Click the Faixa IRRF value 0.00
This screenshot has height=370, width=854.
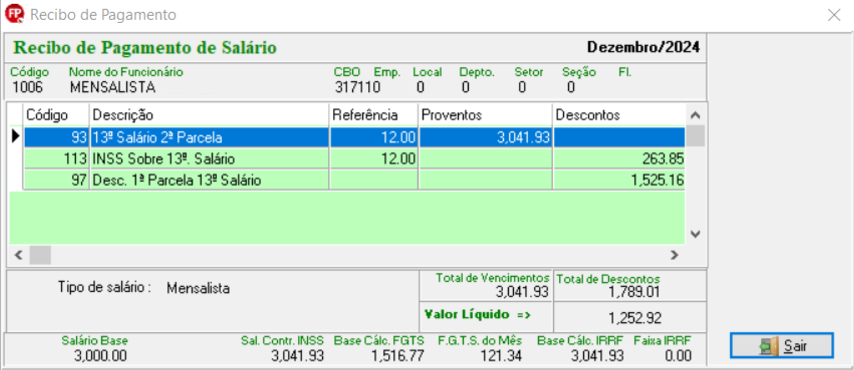pyautogui.click(x=679, y=356)
